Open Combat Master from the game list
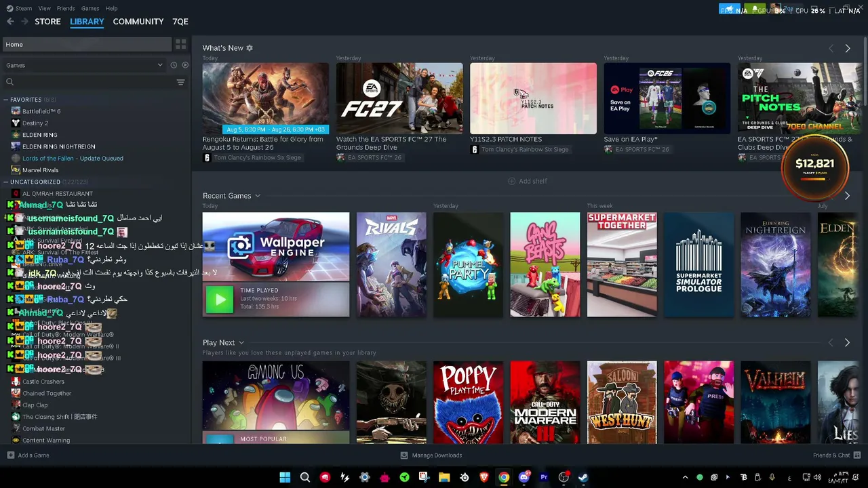 (43, 428)
